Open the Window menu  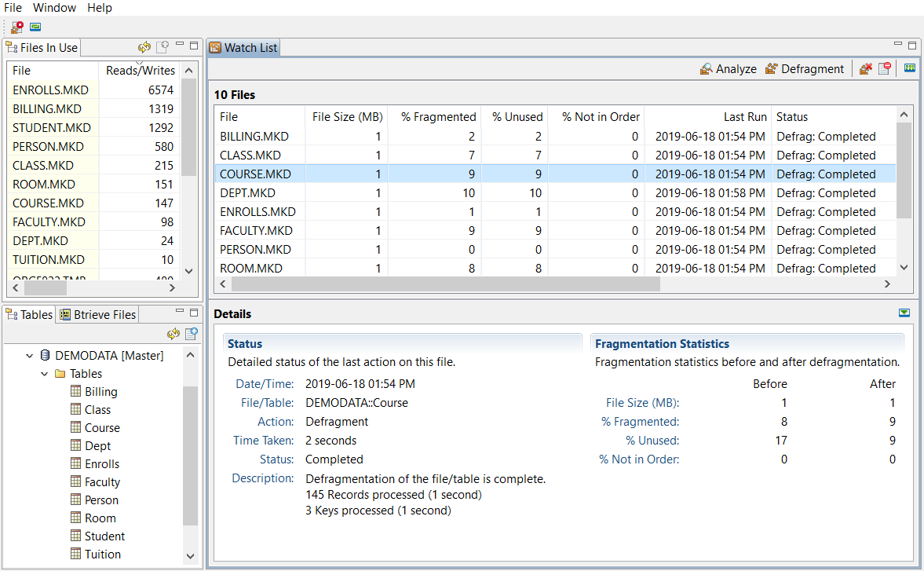click(x=54, y=8)
